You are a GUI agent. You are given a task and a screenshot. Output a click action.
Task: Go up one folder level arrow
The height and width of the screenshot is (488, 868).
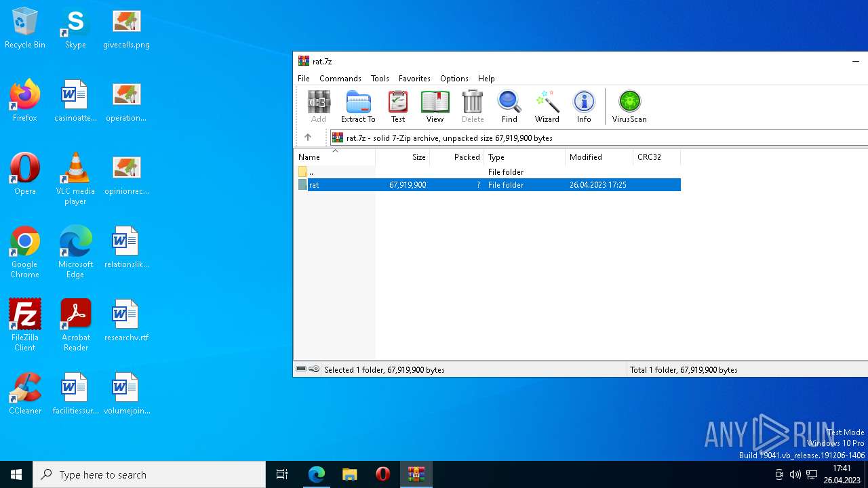[308, 138]
